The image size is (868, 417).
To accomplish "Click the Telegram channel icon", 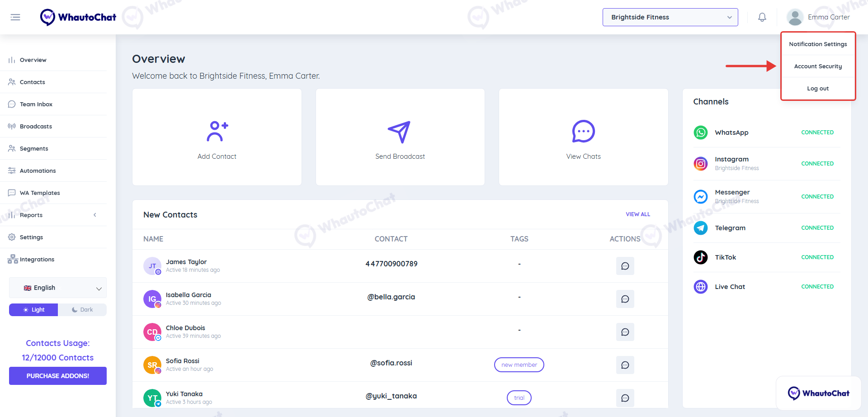I will click(701, 228).
